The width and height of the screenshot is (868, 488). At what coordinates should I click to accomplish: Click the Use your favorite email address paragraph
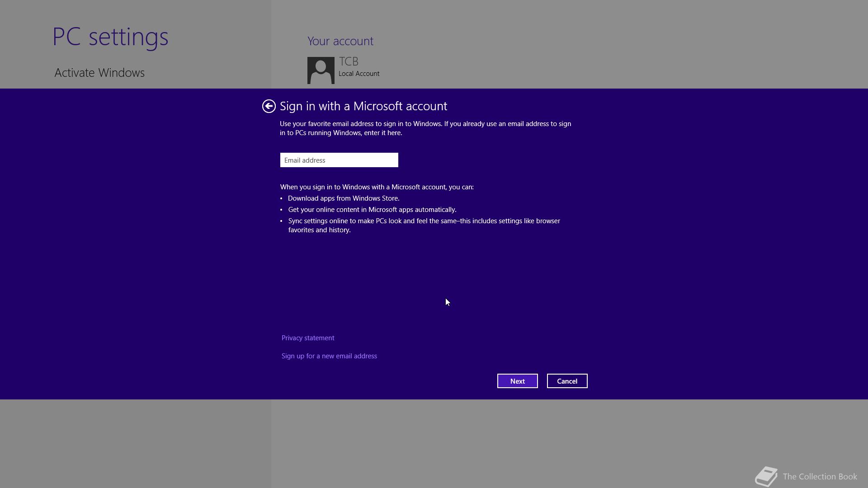point(425,128)
